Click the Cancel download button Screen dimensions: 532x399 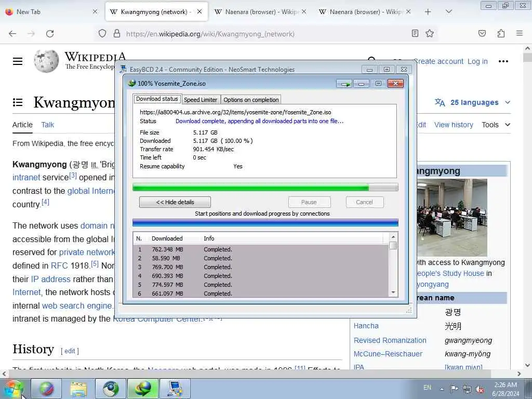pyautogui.click(x=365, y=202)
